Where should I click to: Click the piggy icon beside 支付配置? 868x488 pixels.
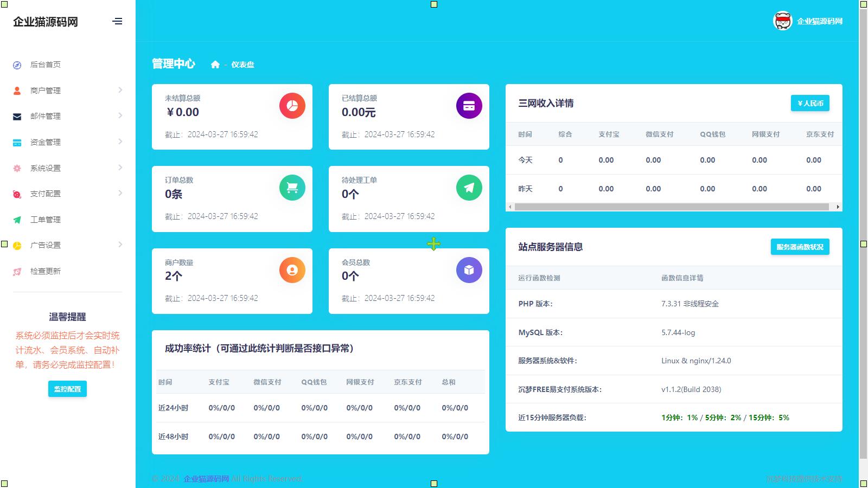17,194
